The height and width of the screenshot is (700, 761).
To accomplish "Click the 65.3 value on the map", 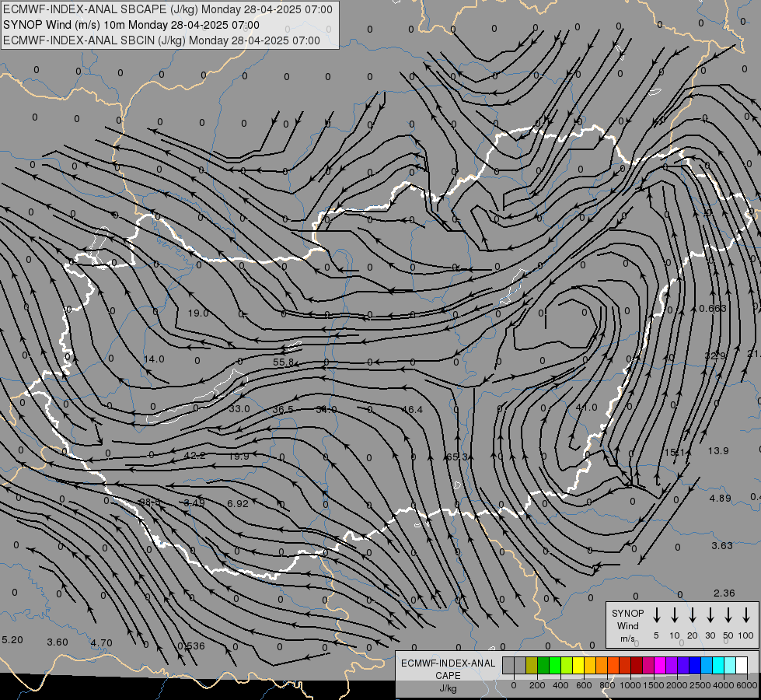I will click(456, 457).
